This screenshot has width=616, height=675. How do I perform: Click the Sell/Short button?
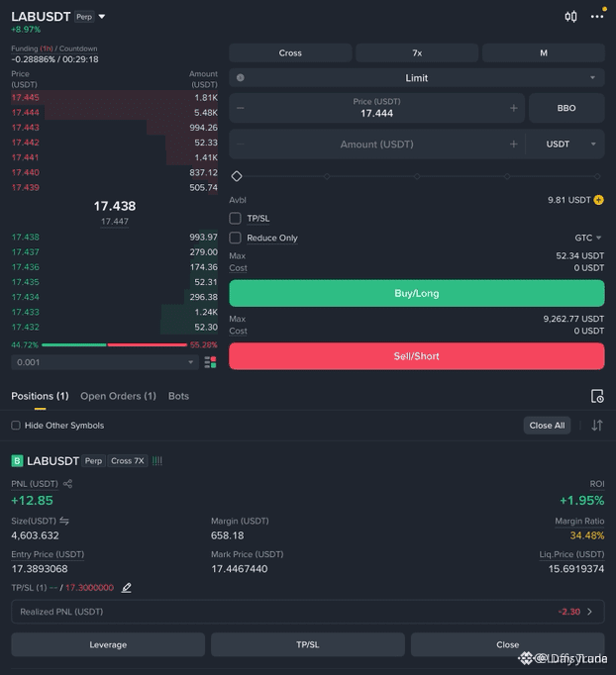coord(417,356)
